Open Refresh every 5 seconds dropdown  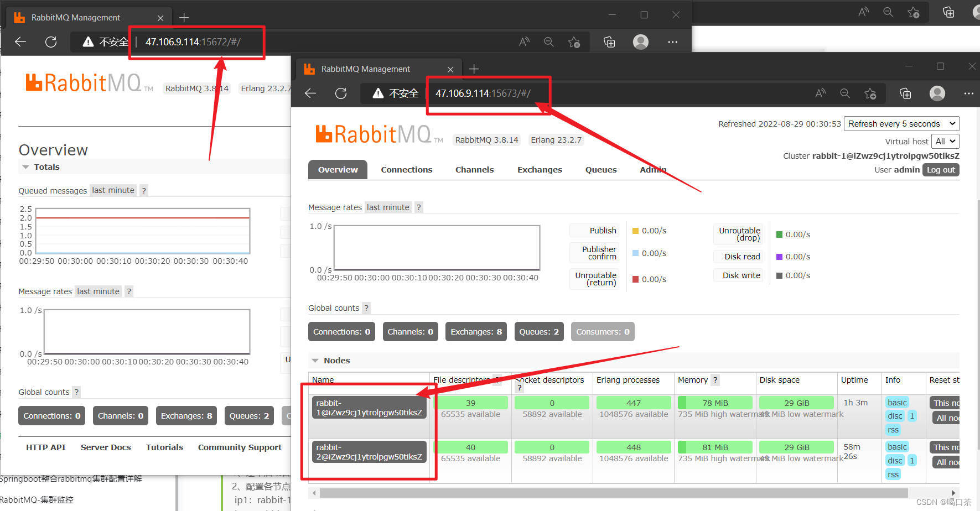tap(901, 124)
